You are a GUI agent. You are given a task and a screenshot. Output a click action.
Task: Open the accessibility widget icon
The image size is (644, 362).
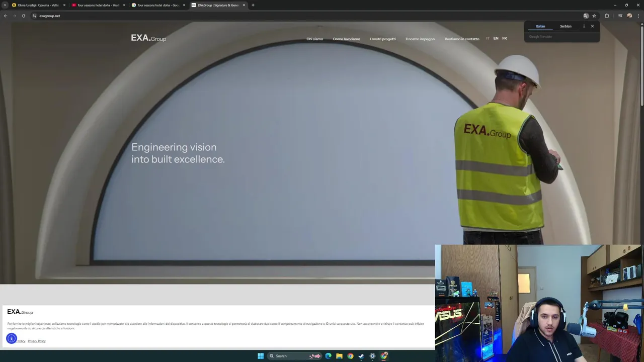click(12, 338)
